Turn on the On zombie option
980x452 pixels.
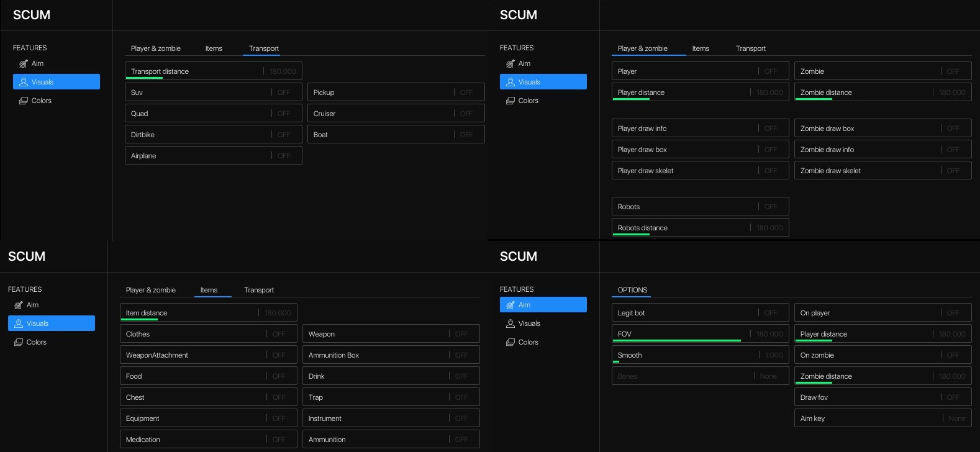pos(883,355)
